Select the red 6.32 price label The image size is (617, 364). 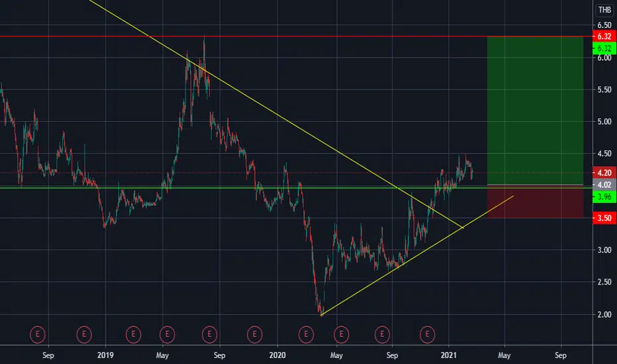[x=604, y=36]
